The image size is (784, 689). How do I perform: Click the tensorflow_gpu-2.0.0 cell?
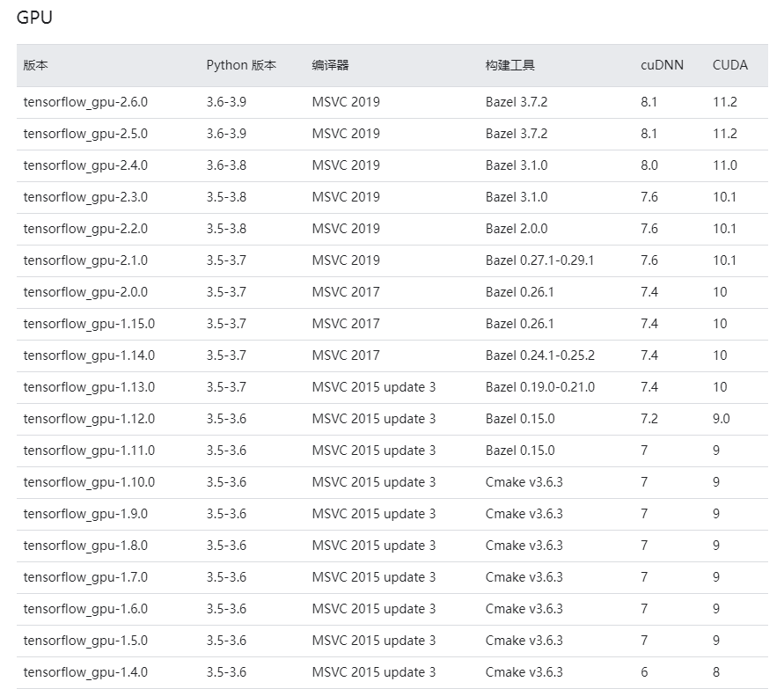pos(85,292)
